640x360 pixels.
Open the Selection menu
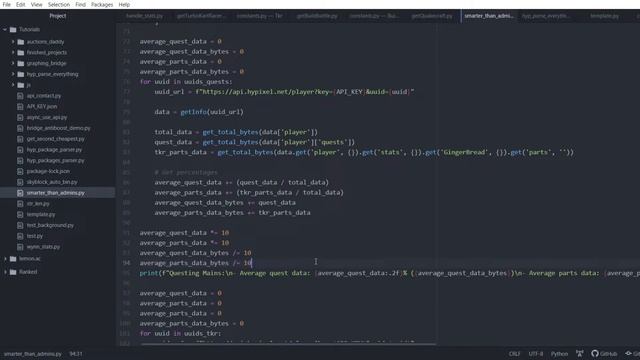(x=59, y=4)
